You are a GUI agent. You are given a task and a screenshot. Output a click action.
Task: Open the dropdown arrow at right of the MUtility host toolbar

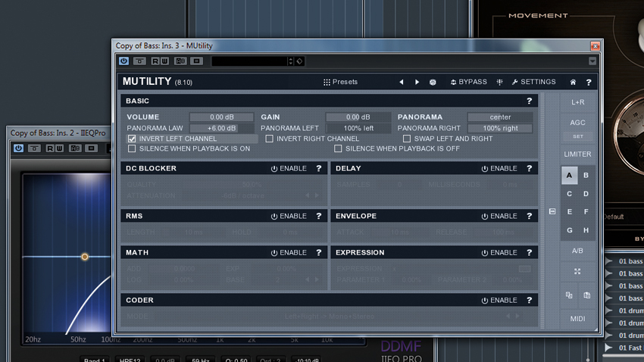592,61
